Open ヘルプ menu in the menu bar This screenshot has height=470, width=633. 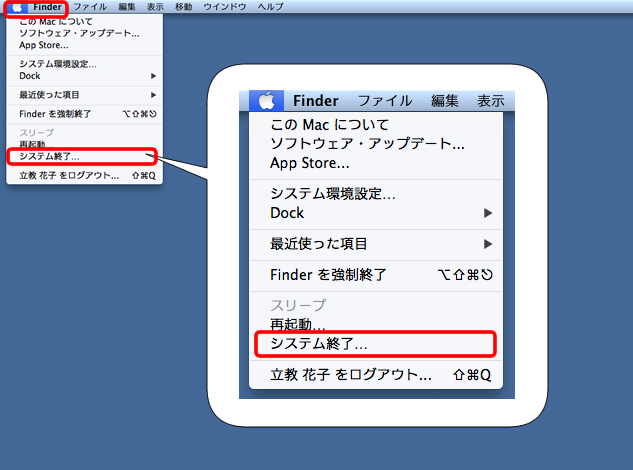[x=270, y=7]
